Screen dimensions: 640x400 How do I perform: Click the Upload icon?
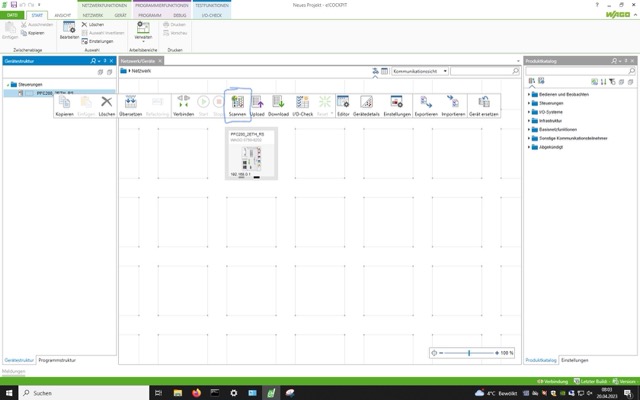click(x=258, y=103)
